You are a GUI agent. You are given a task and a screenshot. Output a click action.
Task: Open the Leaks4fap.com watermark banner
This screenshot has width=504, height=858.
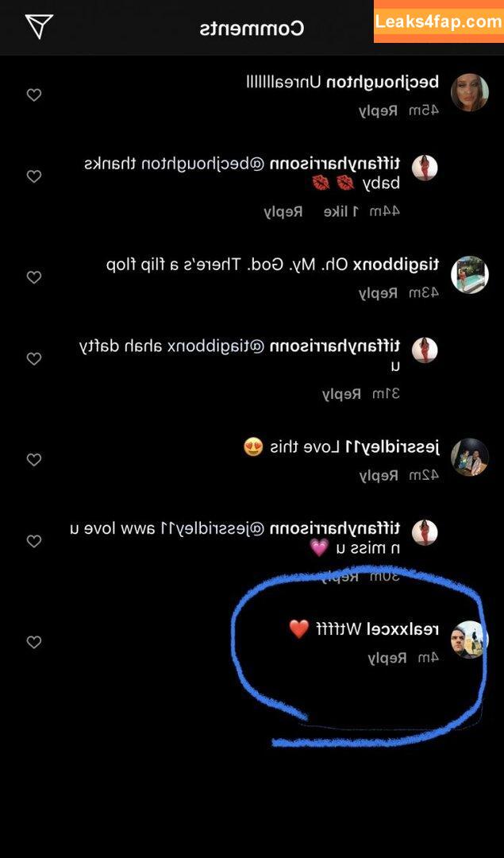439,21
